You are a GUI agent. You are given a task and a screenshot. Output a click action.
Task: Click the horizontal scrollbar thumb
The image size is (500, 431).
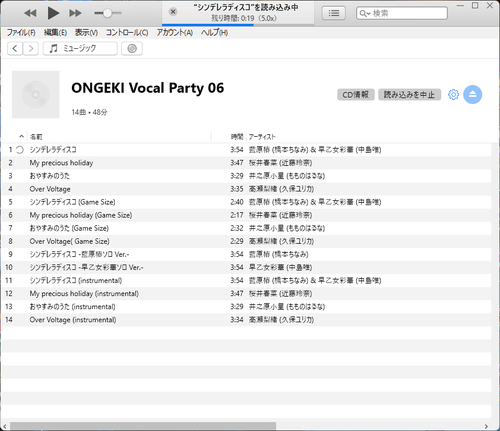pyautogui.click(x=143, y=426)
